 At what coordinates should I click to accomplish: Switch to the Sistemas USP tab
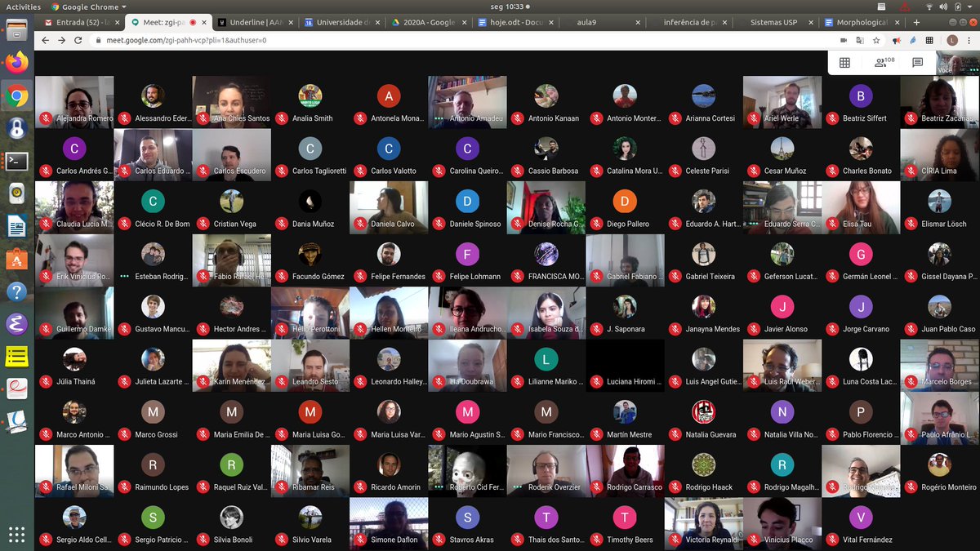(773, 22)
